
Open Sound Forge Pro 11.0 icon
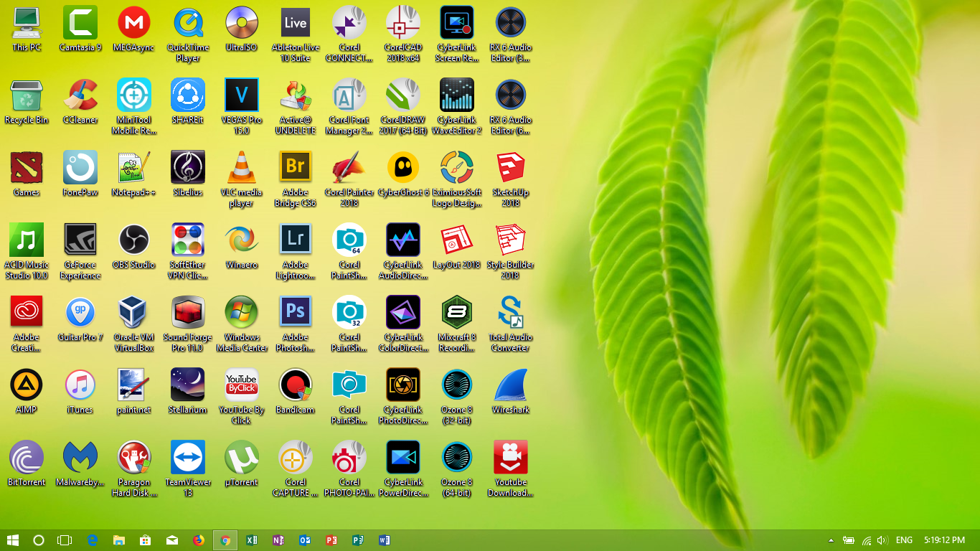coord(188,312)
